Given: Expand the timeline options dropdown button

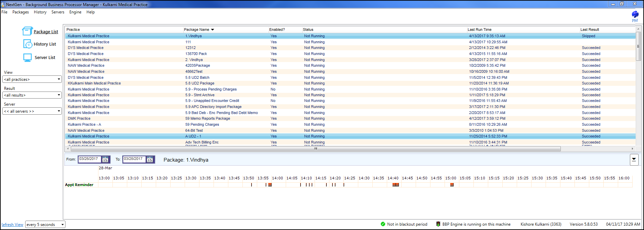Looking at the screenshot, I should [634, 160].
